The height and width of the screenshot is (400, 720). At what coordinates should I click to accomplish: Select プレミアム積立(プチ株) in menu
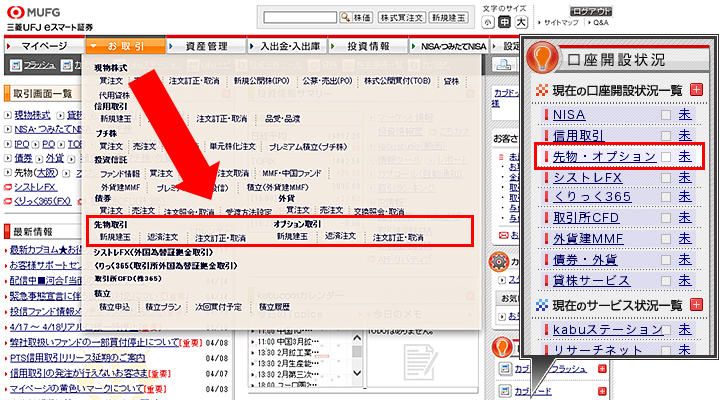point(308,147)
